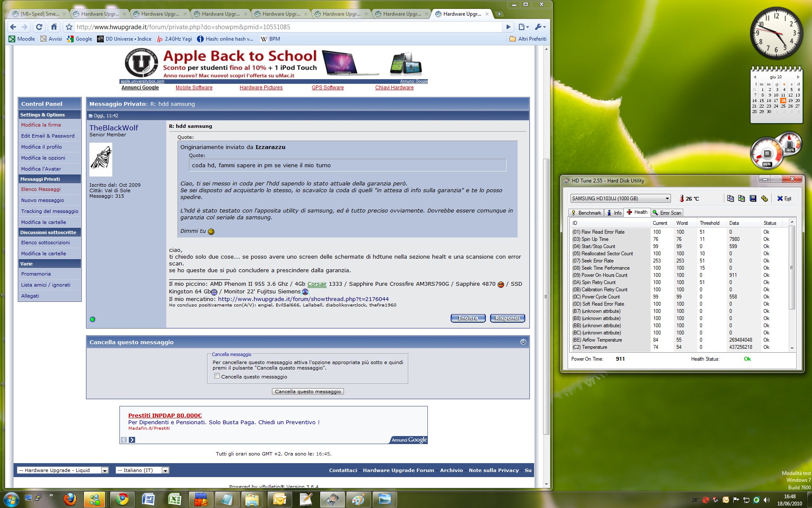Viewport: 812px width, 508px height.
Task: Click Contattaci in the footer
Action: coord(343,470)
